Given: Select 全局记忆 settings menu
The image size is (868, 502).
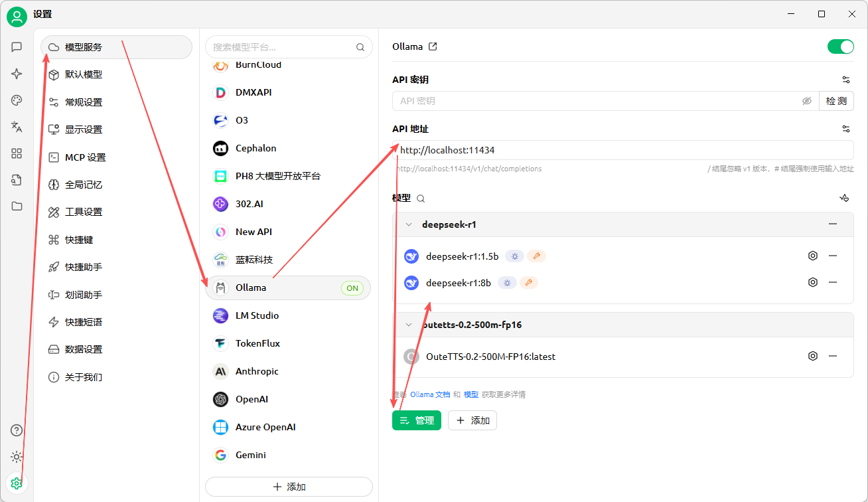Looking at the screenshot, I should coord(116,185).
